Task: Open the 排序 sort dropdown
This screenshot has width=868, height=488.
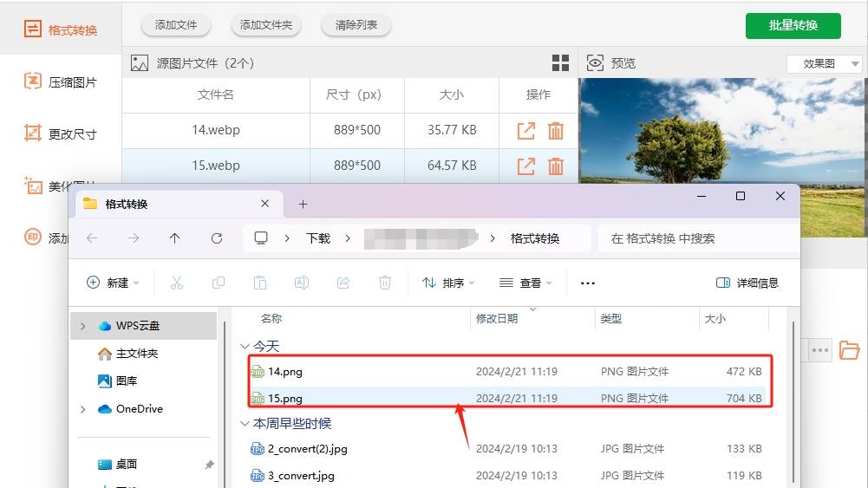Action: point(448,283)
